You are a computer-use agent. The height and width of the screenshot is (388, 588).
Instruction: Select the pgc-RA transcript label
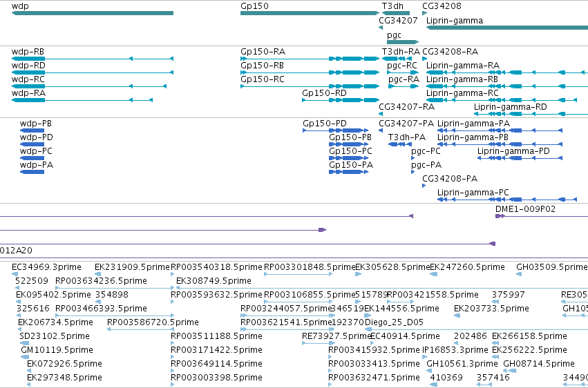point(404,80)
